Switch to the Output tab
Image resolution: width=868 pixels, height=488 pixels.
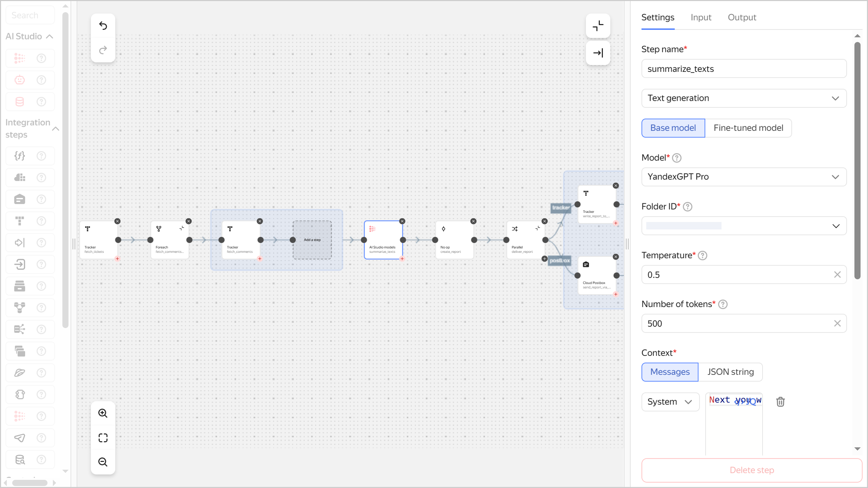click(742, 17)
